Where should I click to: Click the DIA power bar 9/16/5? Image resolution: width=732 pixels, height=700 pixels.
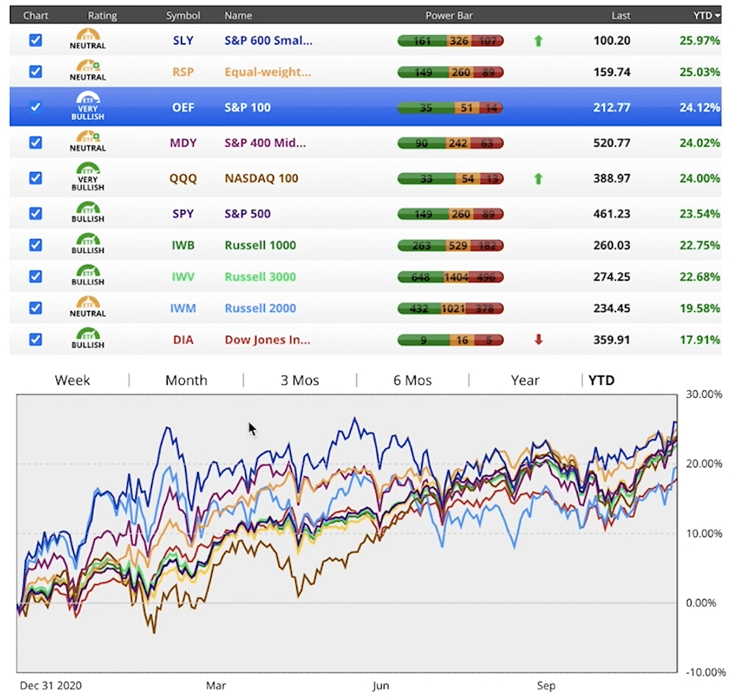[x=451, y=340]
